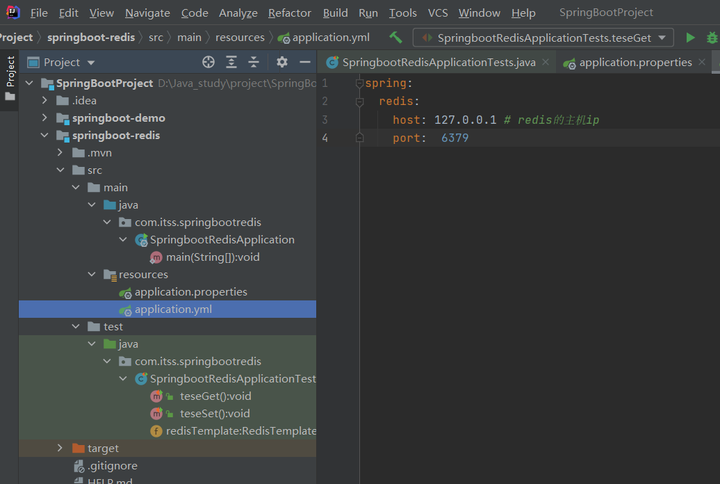Switch to application.properties editor tab
Image resolution: width=720 pixels, height=484 pixels.
click(x=635, y=62)
